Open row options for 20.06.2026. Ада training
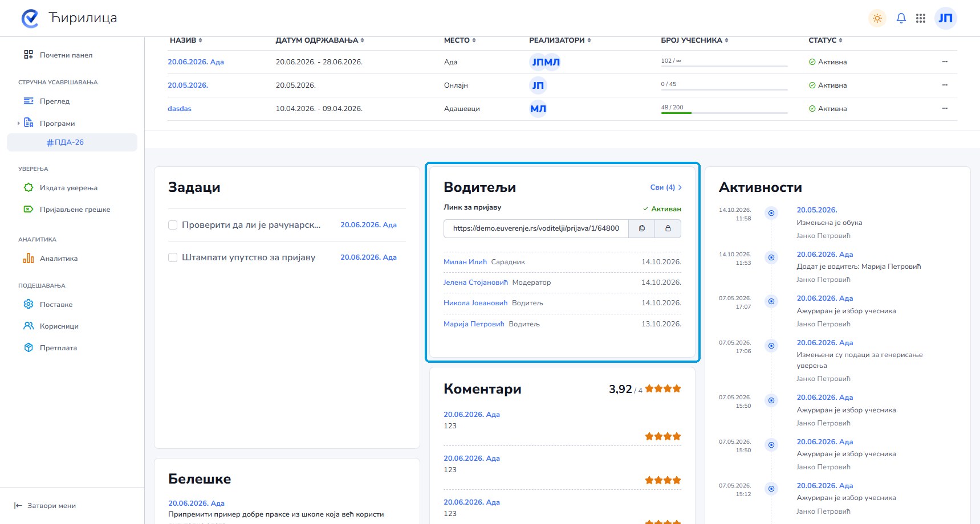This screenshot has width=980, height=524. (x=945, y=62)
